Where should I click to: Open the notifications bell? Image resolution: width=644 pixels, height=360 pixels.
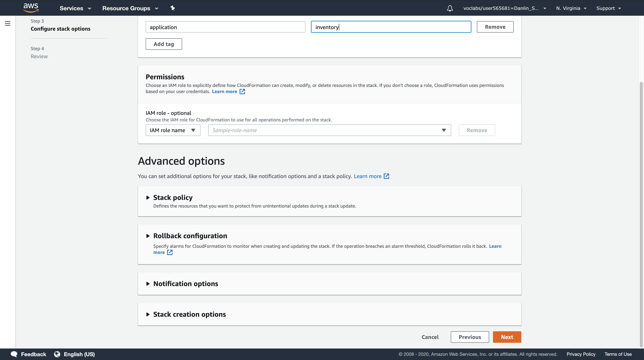pyautogui.click(x=450, y=8)
